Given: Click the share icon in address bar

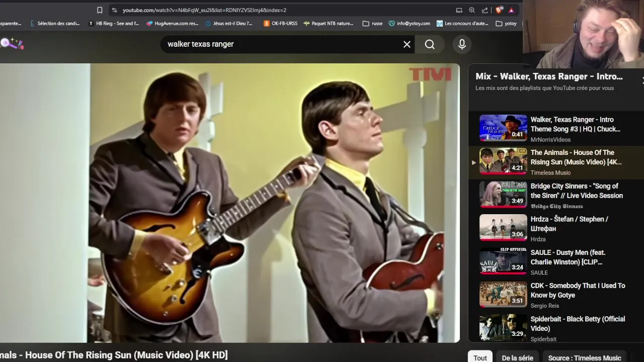Looking at the screenshot, I should 485,10.
